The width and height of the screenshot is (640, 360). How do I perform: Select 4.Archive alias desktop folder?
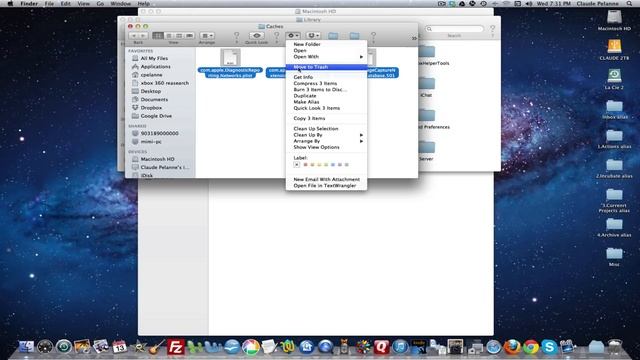point(614,227)
